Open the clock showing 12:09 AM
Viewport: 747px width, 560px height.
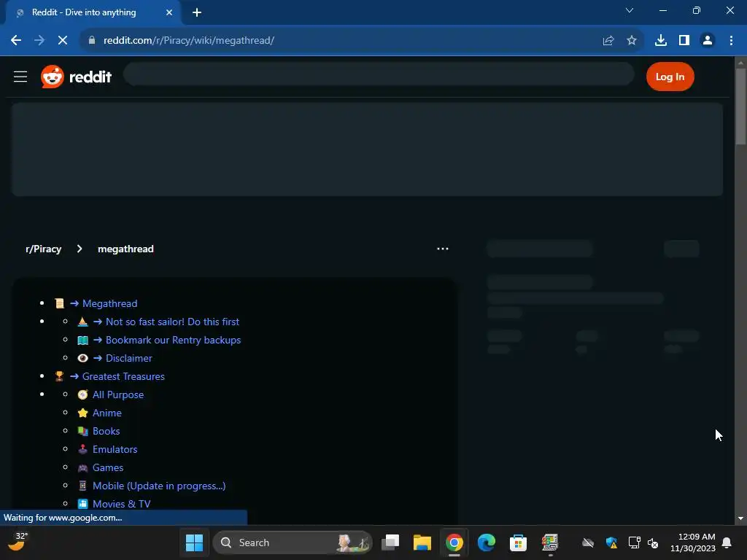[693, 542]
